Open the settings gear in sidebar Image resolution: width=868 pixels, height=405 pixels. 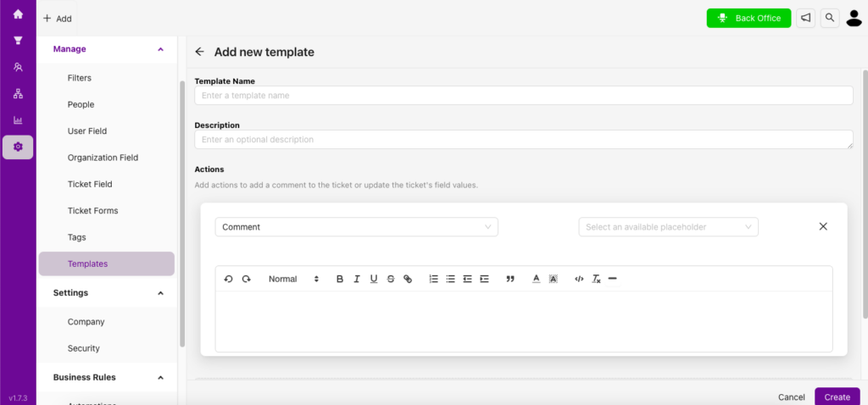pyautogui.click(x=18, y=147)
